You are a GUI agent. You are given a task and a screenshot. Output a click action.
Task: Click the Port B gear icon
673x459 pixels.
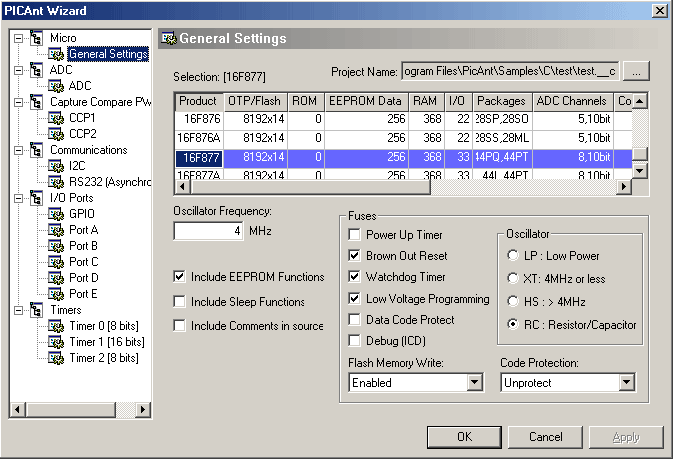pos(56,246)
